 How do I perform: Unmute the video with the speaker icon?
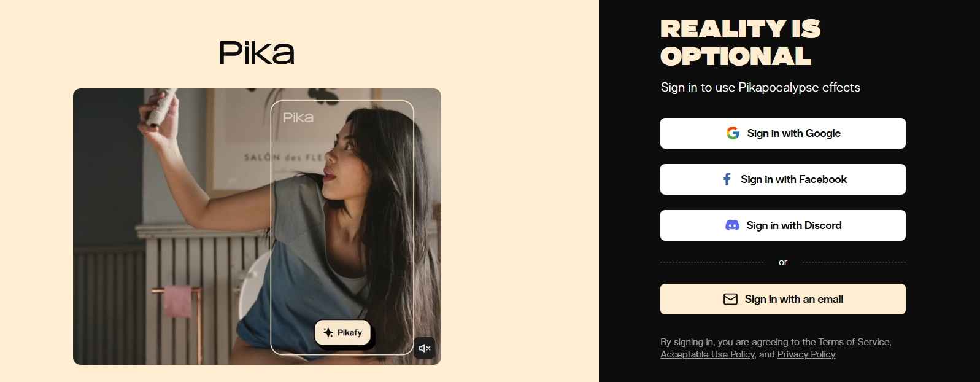click(424, 348)
